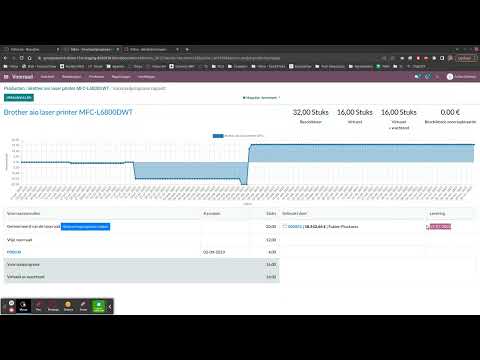Toggle checkbox next to order S00051
Screen dimensions: 480x360
(x=285, y=226)
